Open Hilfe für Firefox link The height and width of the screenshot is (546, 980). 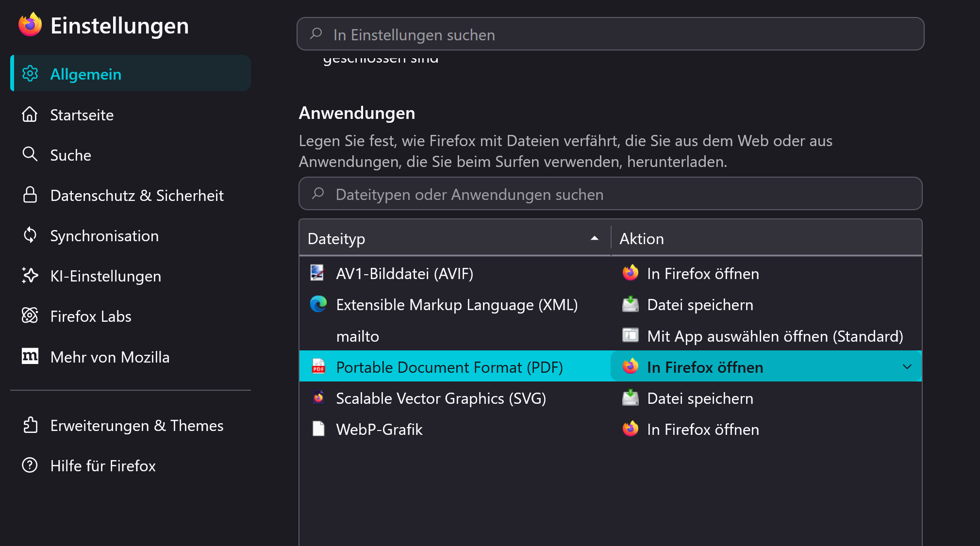(x=131, y=465)
